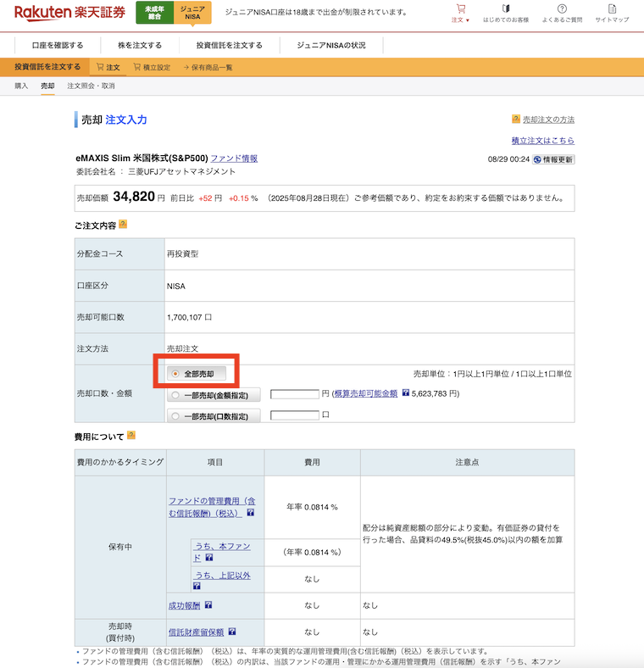This screenshot has width=644, height=668.
Task: Click question icon next to 概算売却可能金額
Action: coord(405,393)
